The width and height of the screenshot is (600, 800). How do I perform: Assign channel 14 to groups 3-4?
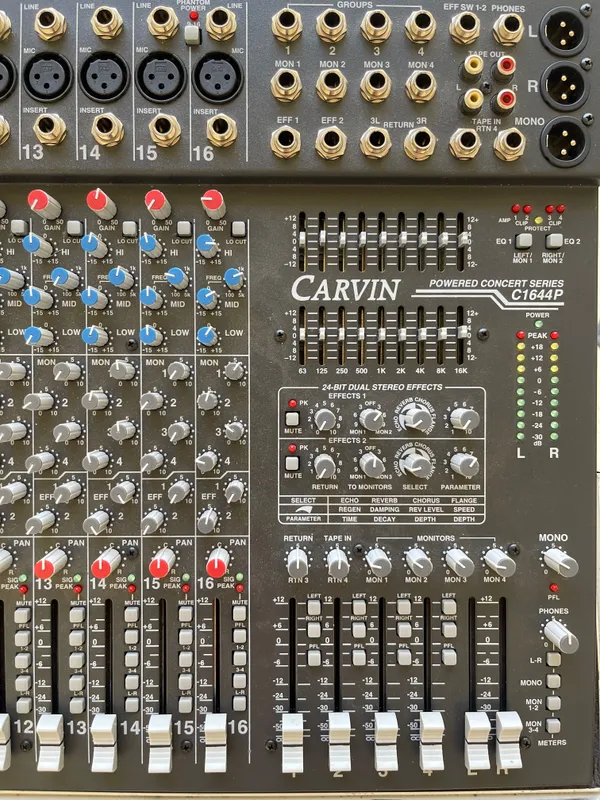pyautogui.click(x=132, y=682)
